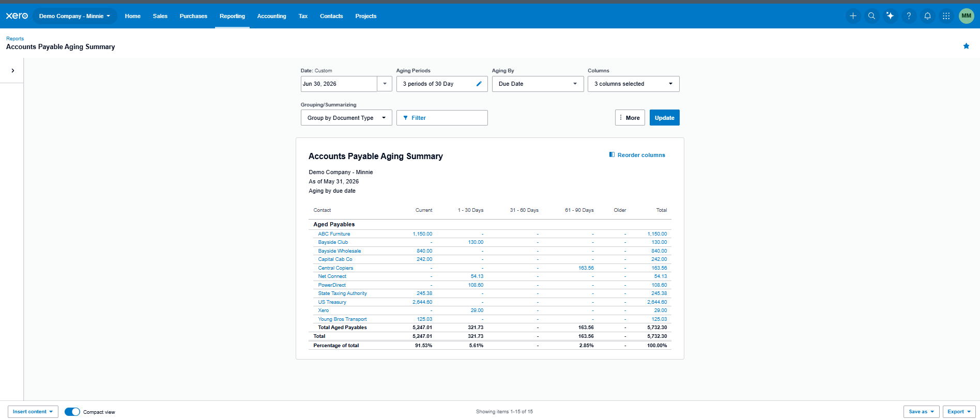Open the MM user profile avatar
Viewport: 980px width, 420px height.
pyautogui.click(x=966, y=16)
